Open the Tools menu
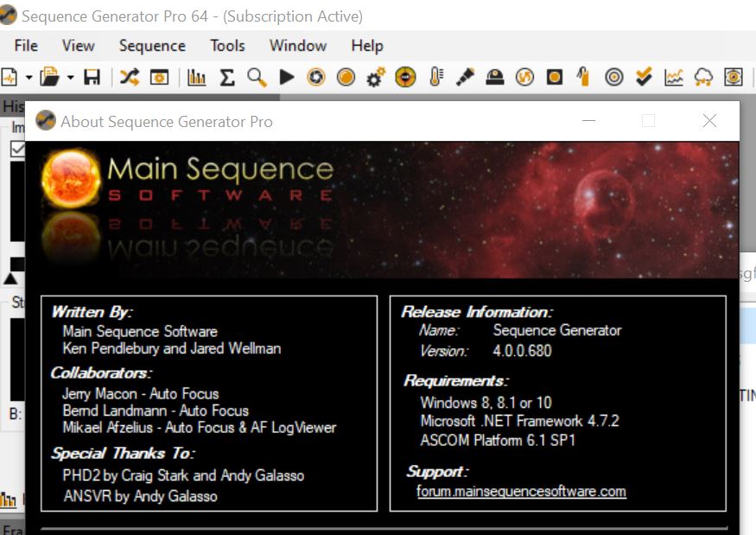The width and height of the screenshot is (756, 535). coord(227,46)
